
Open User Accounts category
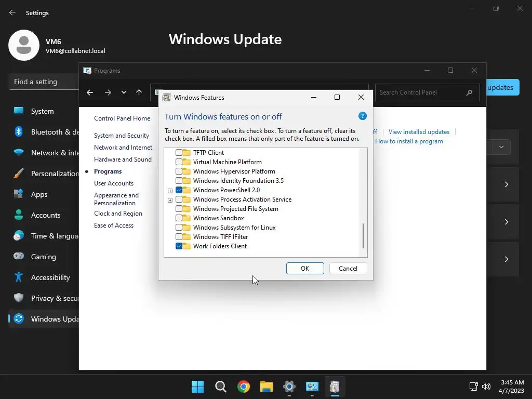pyautogui.click(x=114, y=183)
